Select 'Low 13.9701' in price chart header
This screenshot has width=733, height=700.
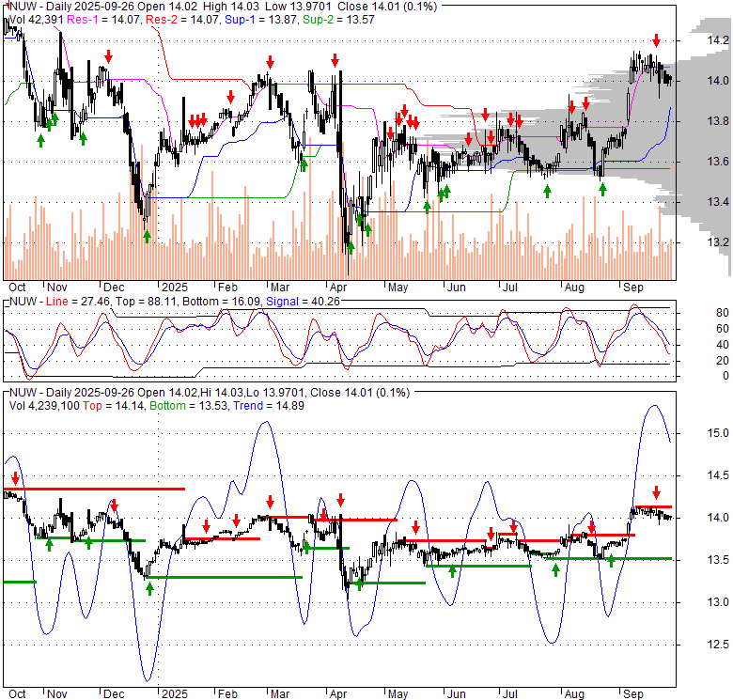(x=298, y=7)
